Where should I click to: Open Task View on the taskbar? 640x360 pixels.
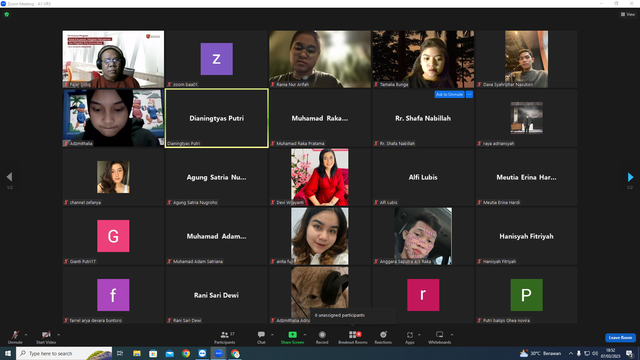(x=120, y=353)
